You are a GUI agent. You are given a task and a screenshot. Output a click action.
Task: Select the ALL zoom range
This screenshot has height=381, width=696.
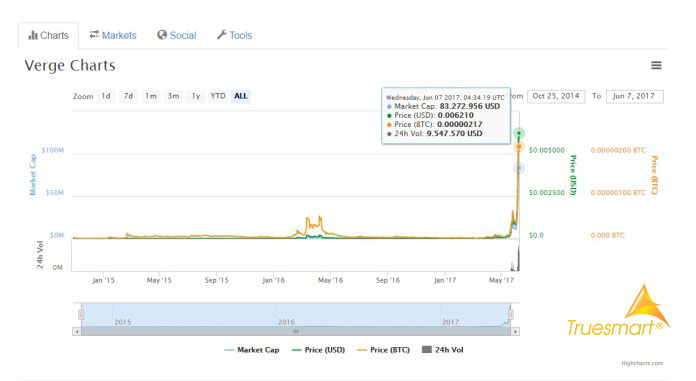(x=241, y=96)
